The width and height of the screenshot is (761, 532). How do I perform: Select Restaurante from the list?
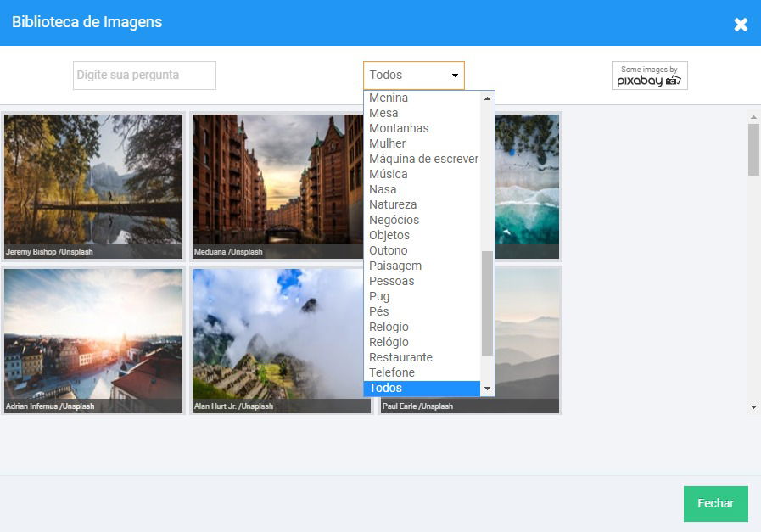click(x=422, y=358)
